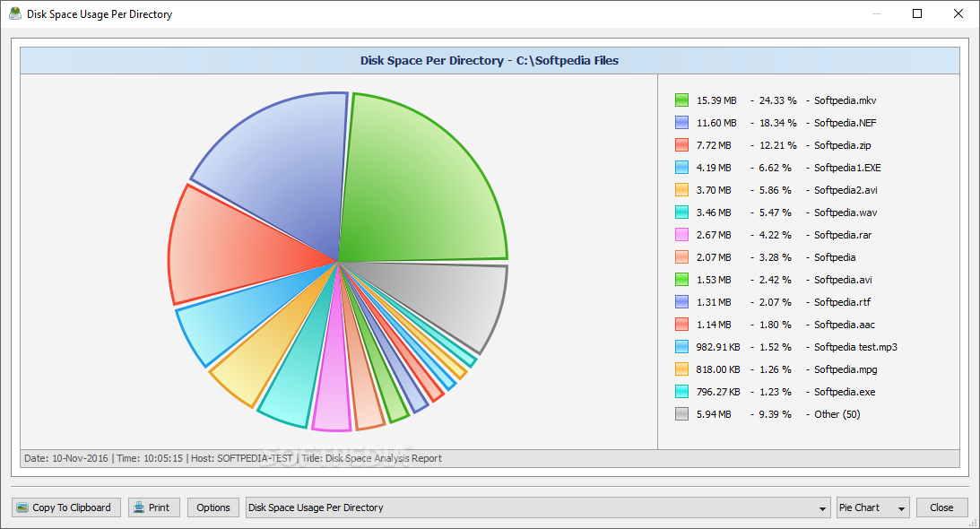This screenshot has height=529, width=980.
Task: Click the red swatch for Softpedia.zip
Action: pyautogui.click(x=681, y=145)
